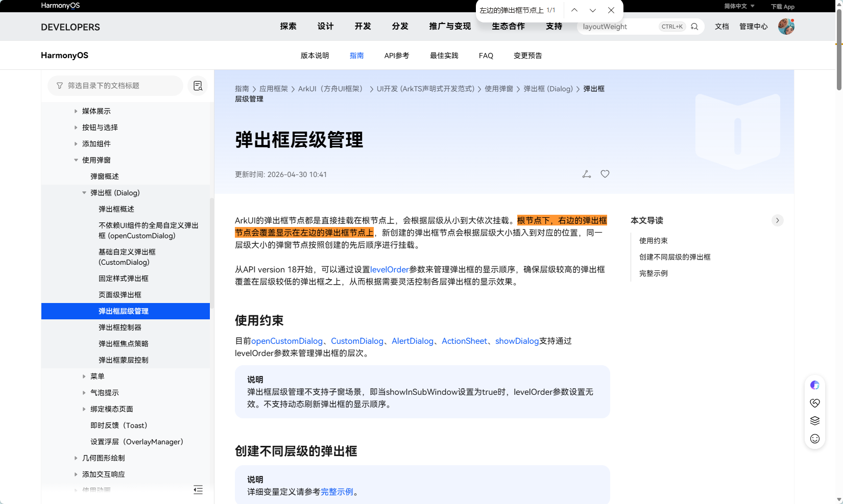Open the 简体中文 language dropdown

pos(739,6)
